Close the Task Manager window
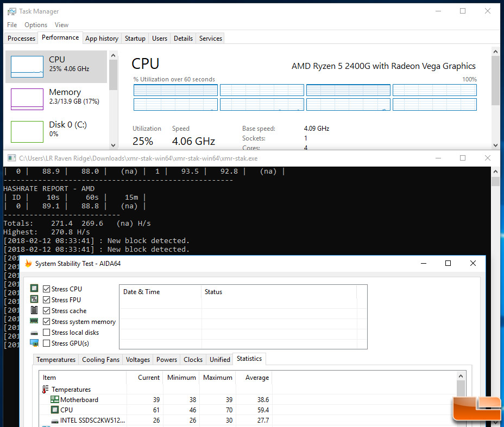Viewport: 504px width, 427px height. [x=488, y=11]
